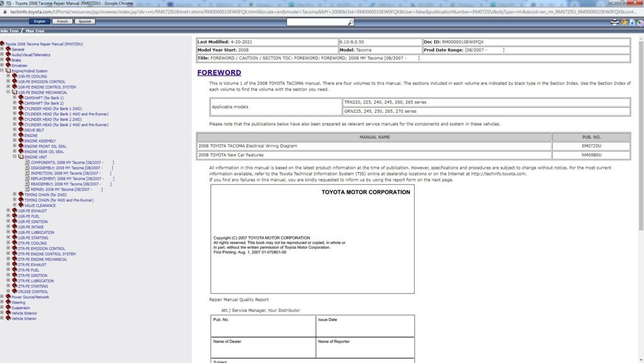
Task: Click the TOYOTA MOTOR CORPORATION heading
Action: pos(366,192)
